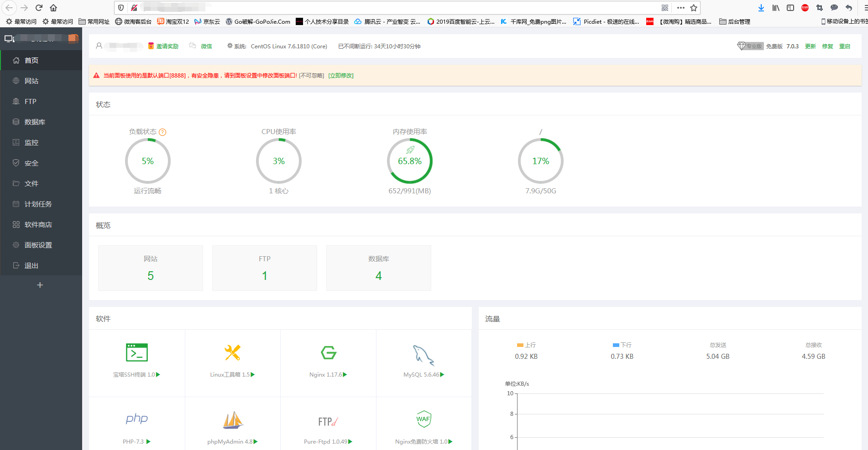Screen dimensions: 868x450
Task: Open 软件商店 software store
Action: (41, 224)
